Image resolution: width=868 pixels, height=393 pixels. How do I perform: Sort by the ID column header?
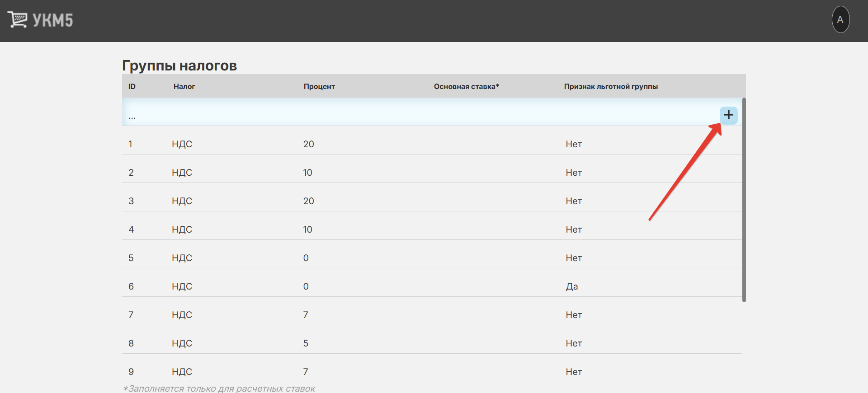pos(132,86)
